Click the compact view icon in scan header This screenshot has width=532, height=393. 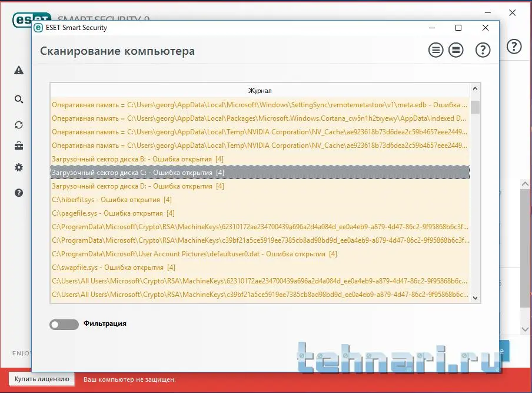455,50
